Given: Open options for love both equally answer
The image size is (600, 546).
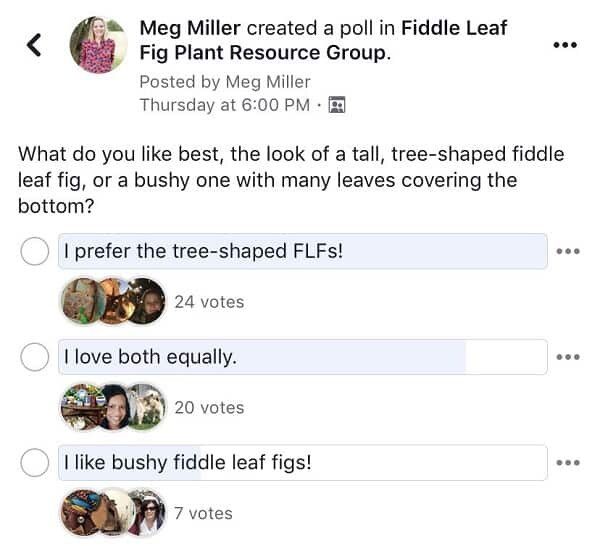Looking at the screenshot, I should click(568, 357).
